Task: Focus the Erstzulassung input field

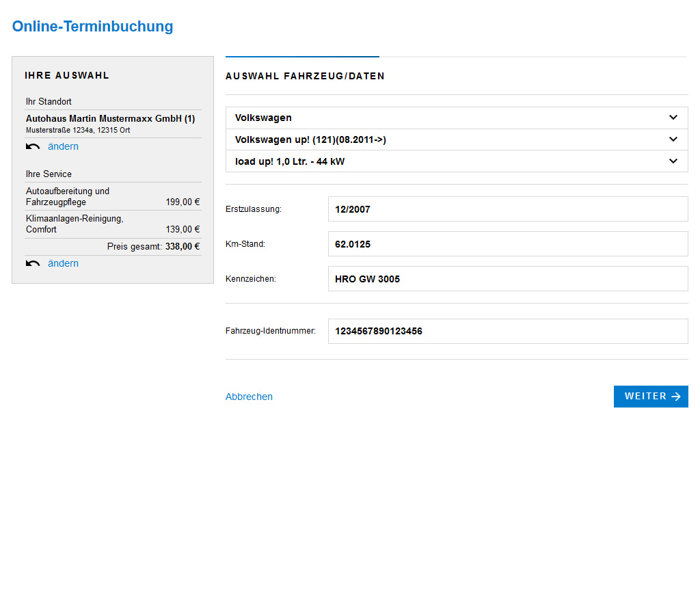Action: click(x=507, y=209)
